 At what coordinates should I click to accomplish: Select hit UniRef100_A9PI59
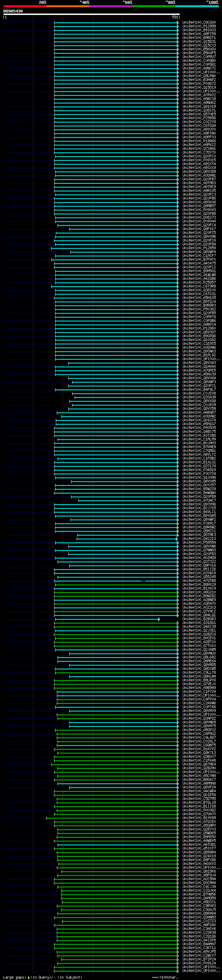pos(199,34)
